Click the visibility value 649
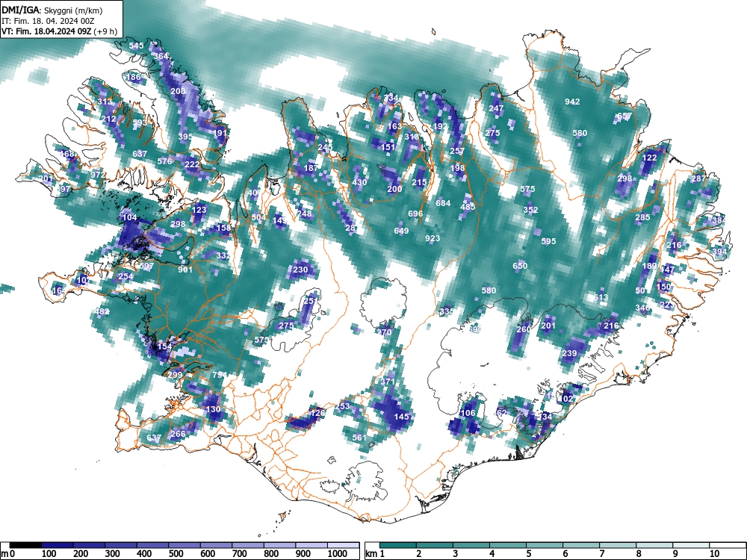This screenshot has width=747, height=560. click(x=401, y=231)
